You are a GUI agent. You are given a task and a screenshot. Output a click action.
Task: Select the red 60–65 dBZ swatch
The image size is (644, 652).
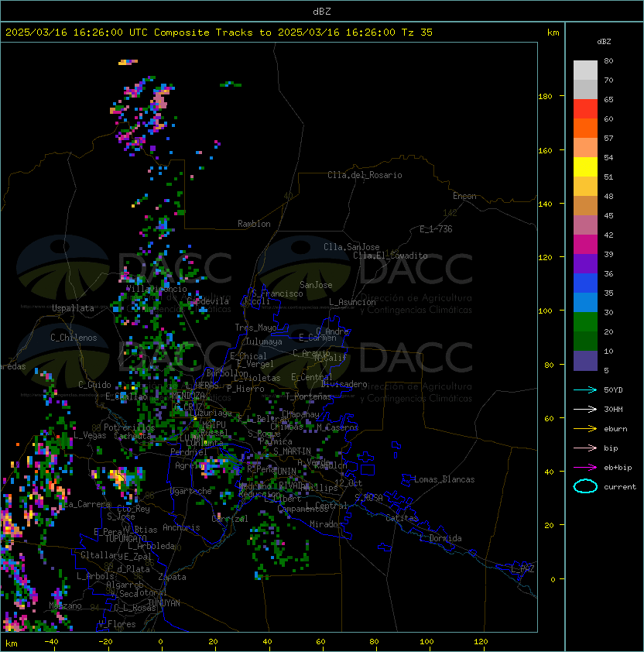click(585, 109)
